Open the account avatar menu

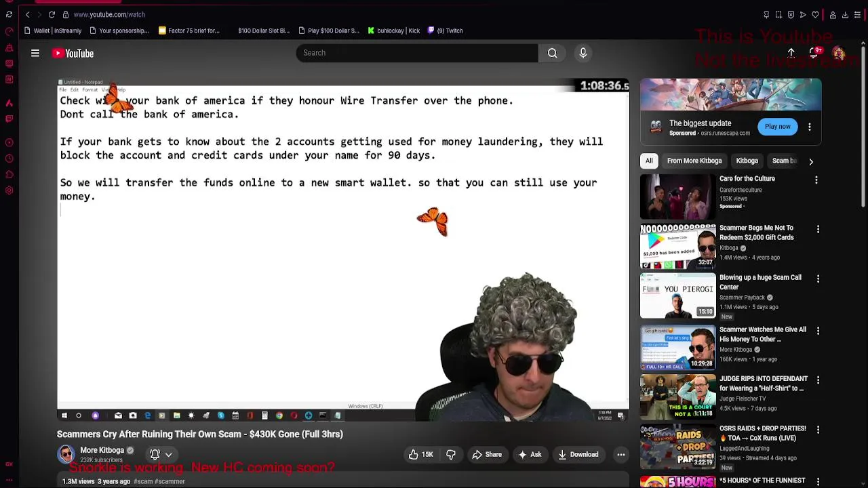pyautogui.click(x=839, y=54)
